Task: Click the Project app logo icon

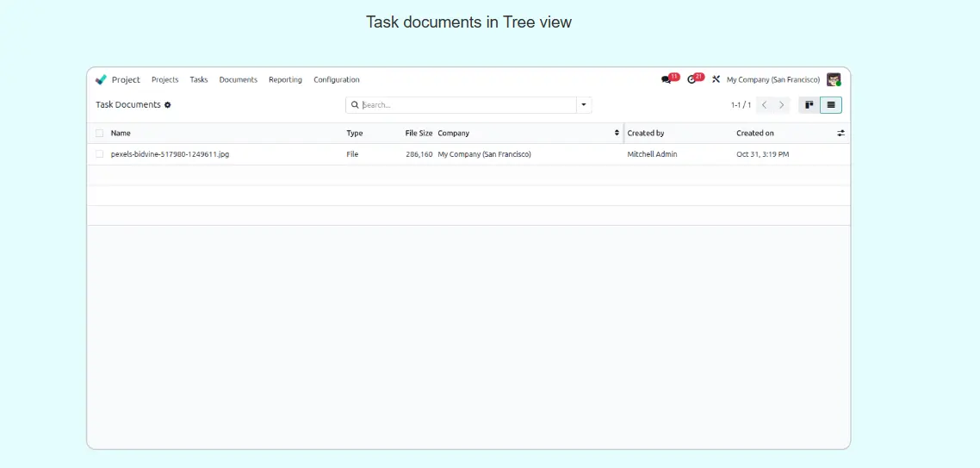Action: 102,79
